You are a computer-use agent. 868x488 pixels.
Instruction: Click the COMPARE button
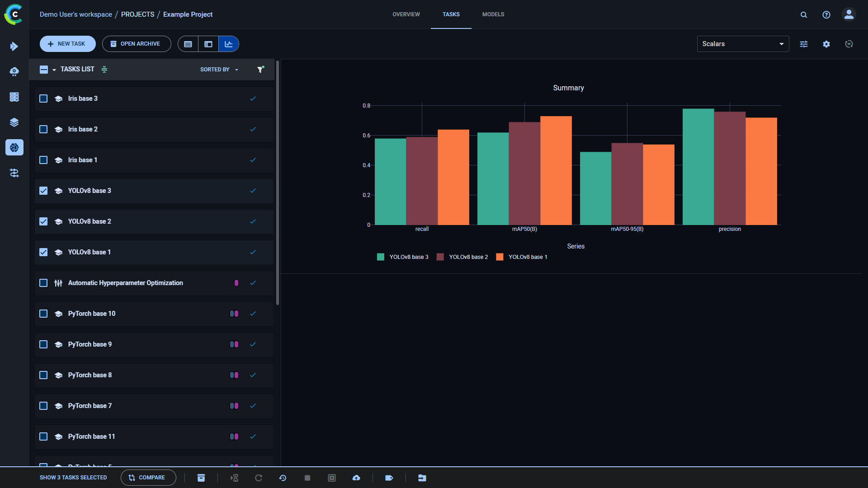tap(148, 478)
